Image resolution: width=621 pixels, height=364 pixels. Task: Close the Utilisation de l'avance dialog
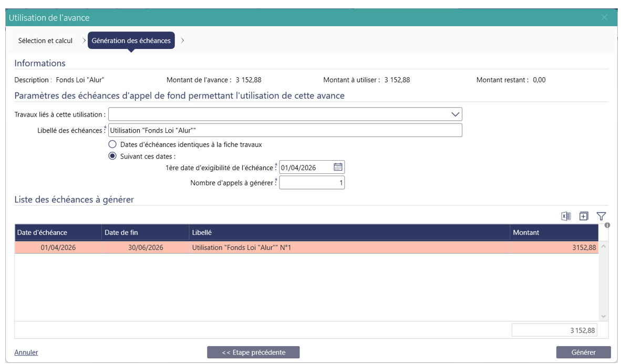604,17
